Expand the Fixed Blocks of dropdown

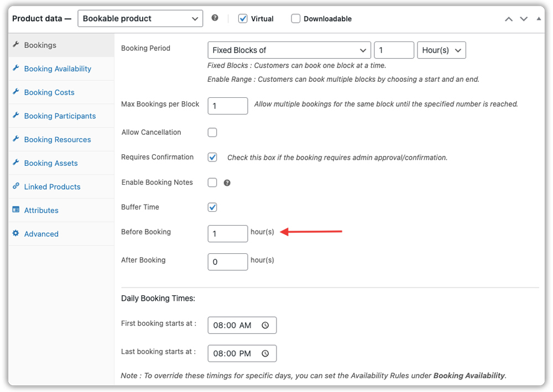[x=289, y=50]
